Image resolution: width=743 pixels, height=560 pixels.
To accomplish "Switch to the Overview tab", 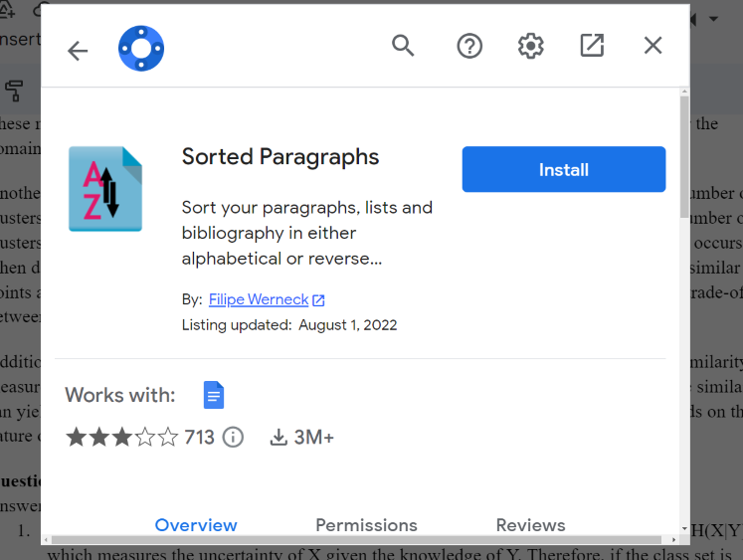I will point(196,525).
